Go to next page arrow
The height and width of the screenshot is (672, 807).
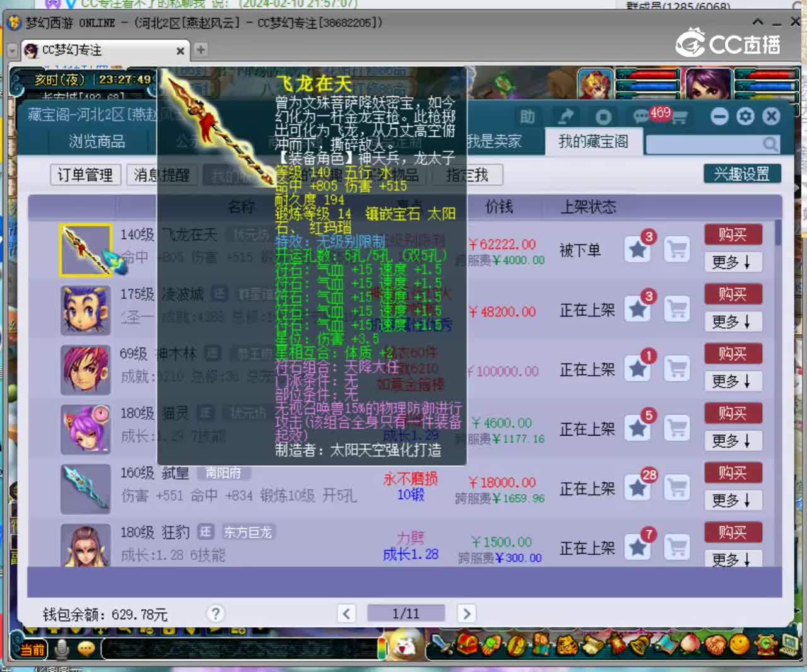(x=466, y=613)
